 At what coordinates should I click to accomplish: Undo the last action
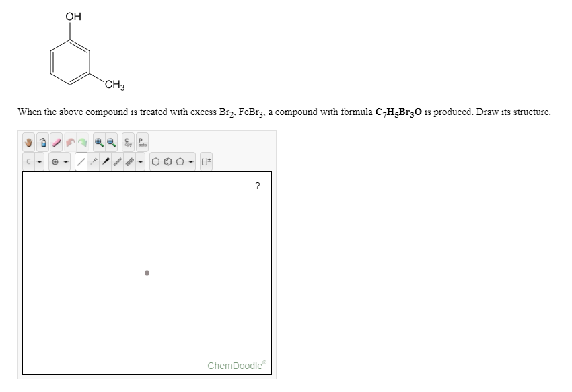(70, 141)
